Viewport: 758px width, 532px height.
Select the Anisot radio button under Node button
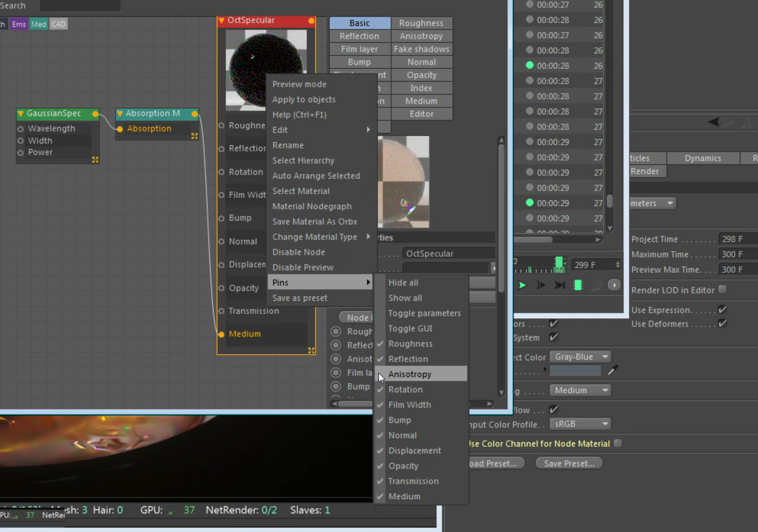tap(336, 359)
